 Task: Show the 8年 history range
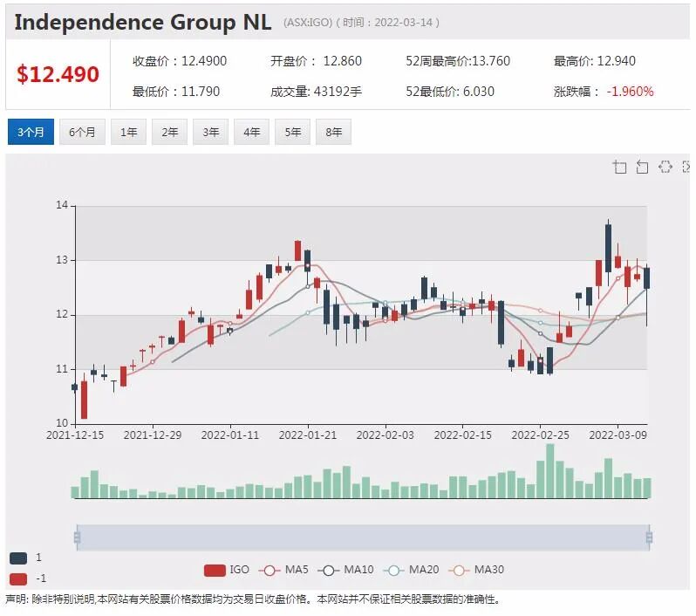click(x=333, y=132)
